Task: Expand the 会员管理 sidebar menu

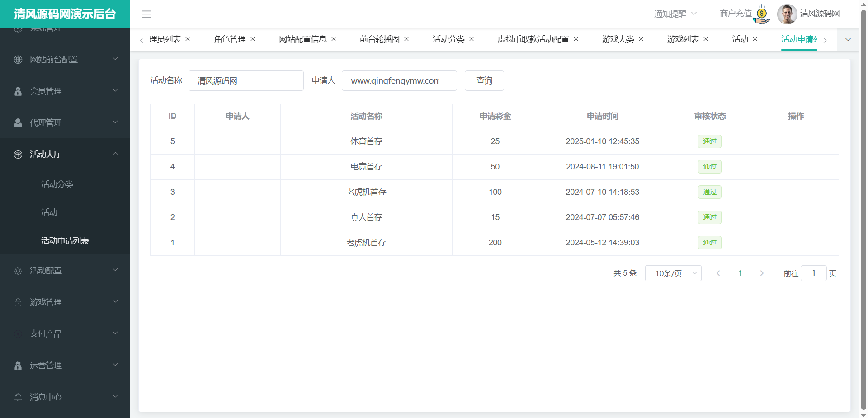Action: click(x=65, y=91)
